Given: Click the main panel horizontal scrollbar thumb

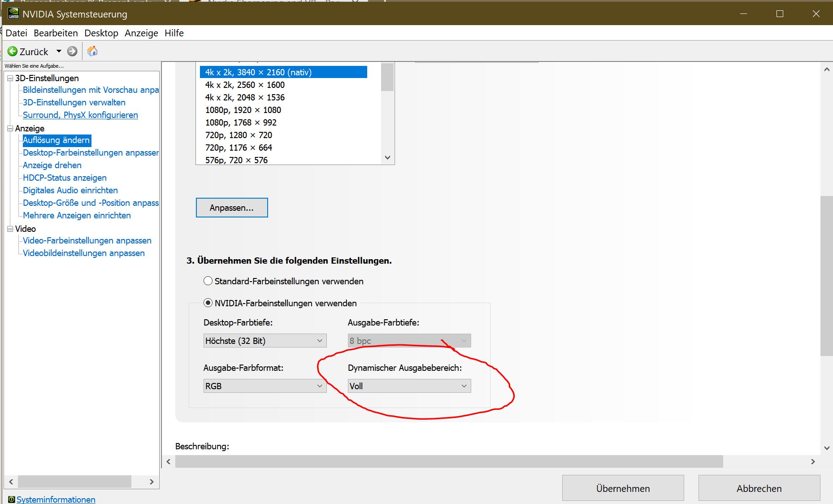Looking at the screenshot, I should pyautogui.click(x=449, y=461).
